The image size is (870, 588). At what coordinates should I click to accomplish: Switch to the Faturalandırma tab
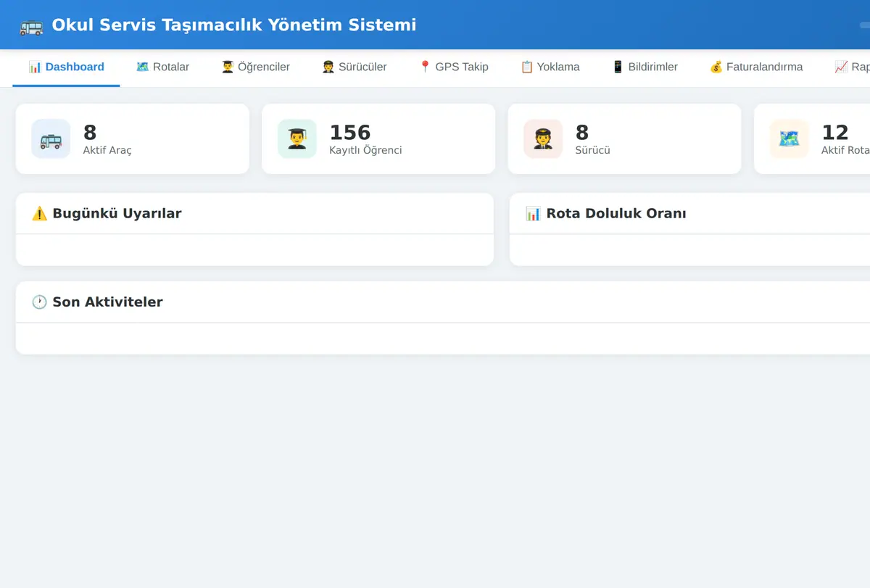(756, 67)
